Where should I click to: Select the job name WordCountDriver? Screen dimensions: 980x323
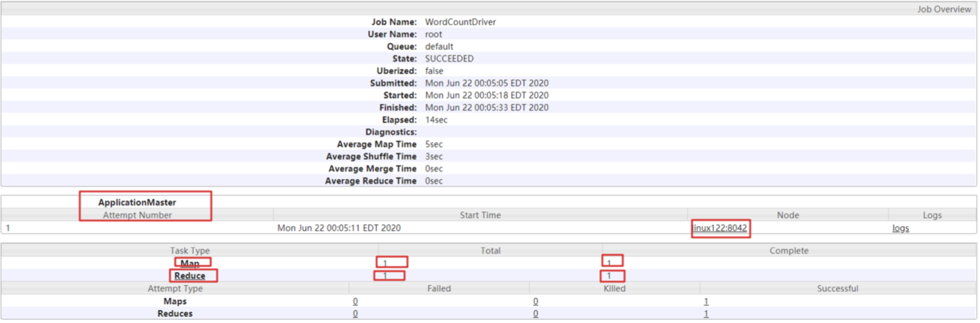(x=460, y=22)
